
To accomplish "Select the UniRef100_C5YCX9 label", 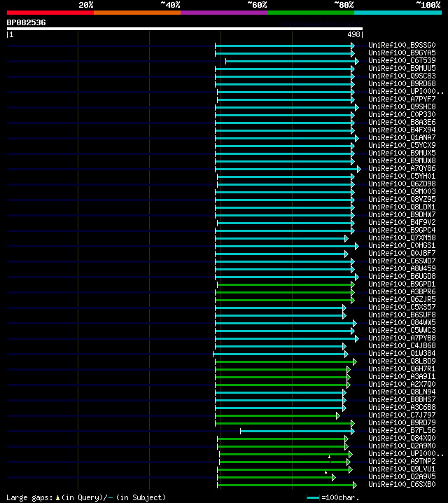I will [x=402, y=145].
